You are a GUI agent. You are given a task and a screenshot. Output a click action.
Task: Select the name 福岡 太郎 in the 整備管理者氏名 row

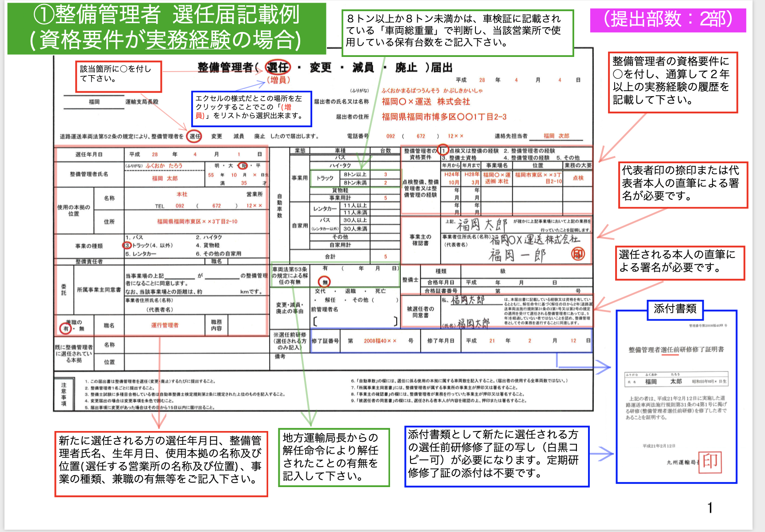(165, 178)
